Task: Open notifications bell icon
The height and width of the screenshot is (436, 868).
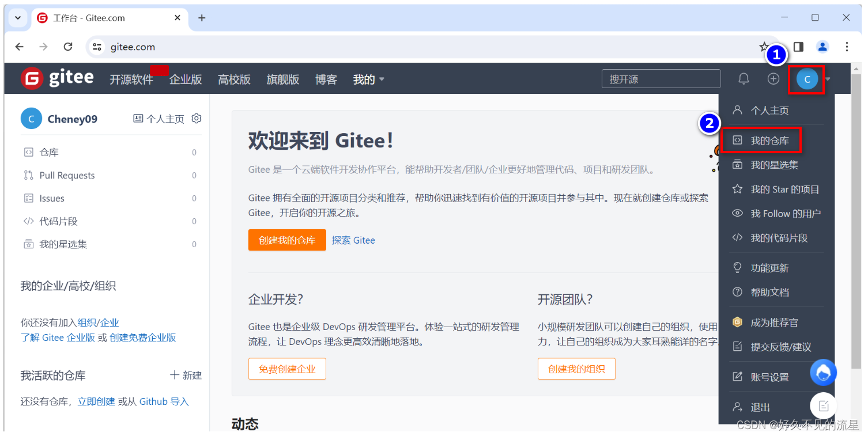Action: pos(744,79)
